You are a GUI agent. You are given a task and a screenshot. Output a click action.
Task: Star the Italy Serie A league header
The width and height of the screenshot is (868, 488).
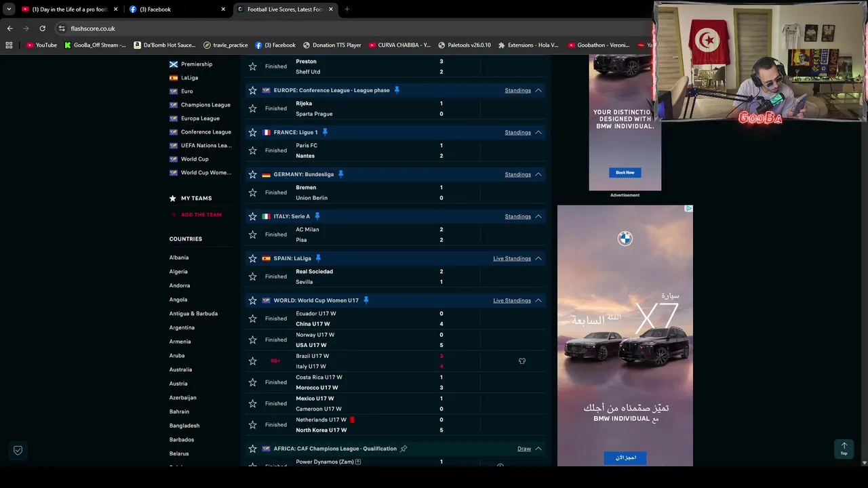(252, 216)
